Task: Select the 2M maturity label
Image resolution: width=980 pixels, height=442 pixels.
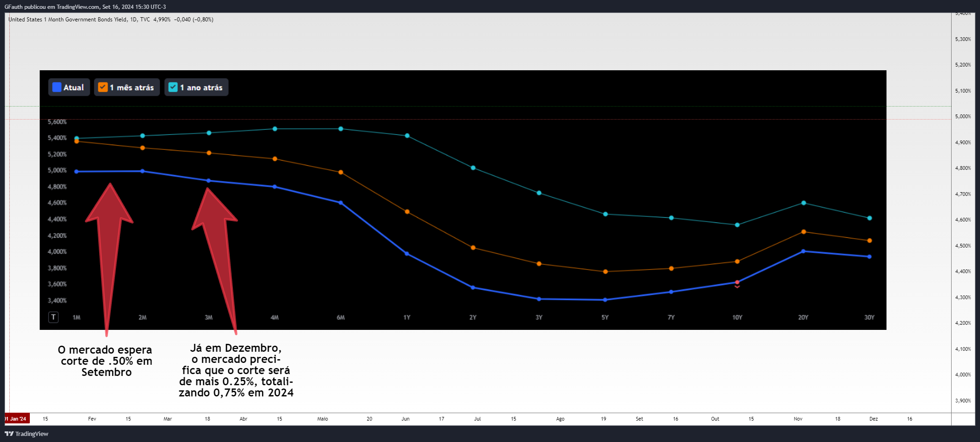Action: [x=143, y=317]
